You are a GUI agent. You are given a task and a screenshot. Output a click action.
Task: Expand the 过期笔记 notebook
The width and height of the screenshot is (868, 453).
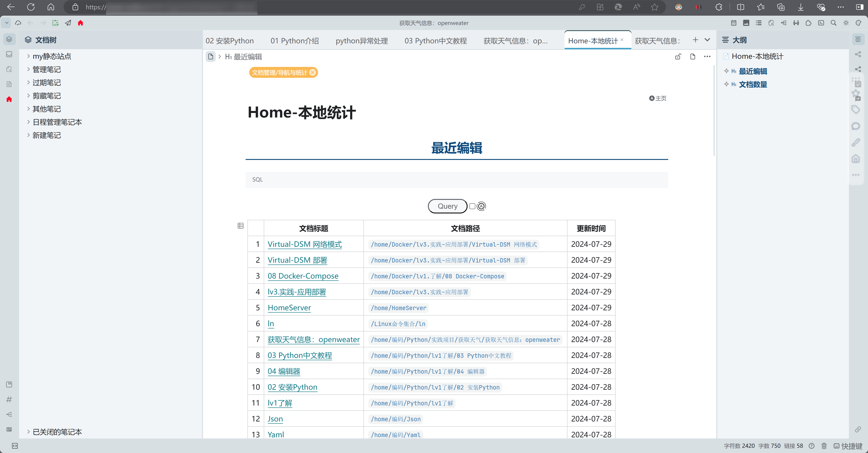point(28,83)
